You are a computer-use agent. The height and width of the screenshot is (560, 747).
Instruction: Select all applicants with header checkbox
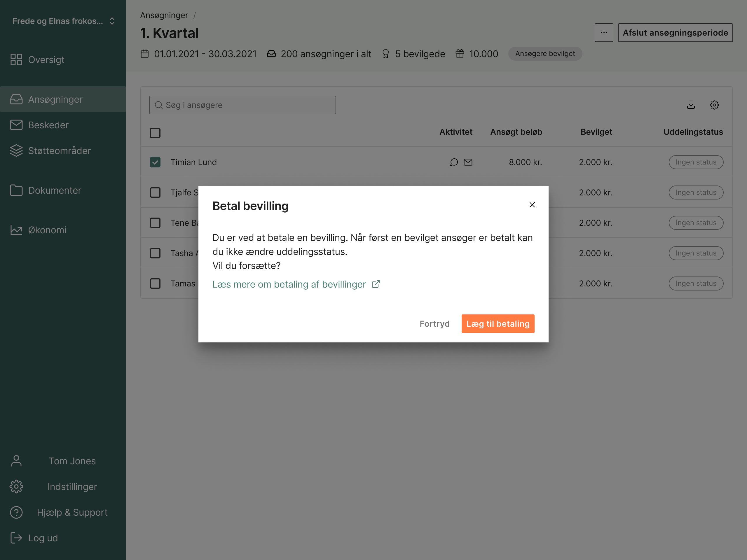click(155, 133)
